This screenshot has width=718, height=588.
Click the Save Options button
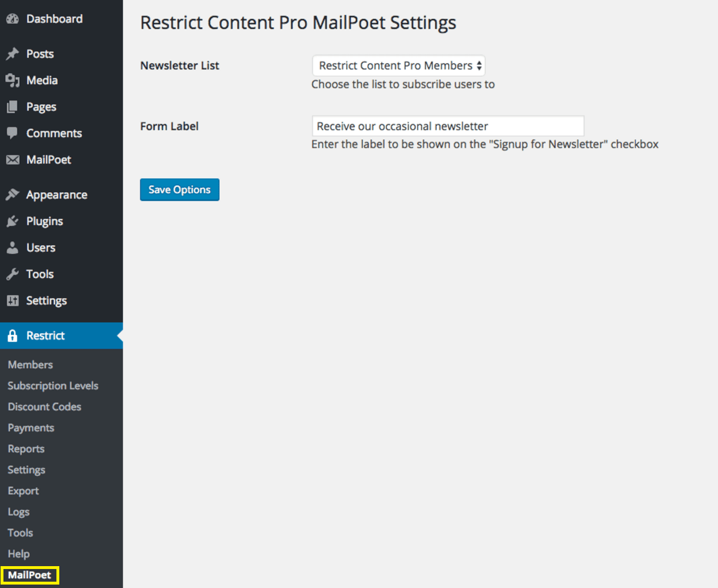pyautogui.click(x=179, y=189)
